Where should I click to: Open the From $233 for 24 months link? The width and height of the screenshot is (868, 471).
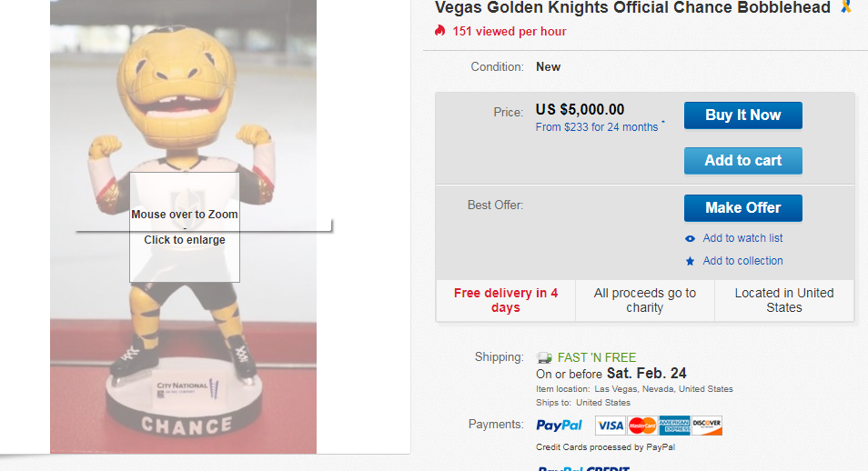click(x=597, y=127)
